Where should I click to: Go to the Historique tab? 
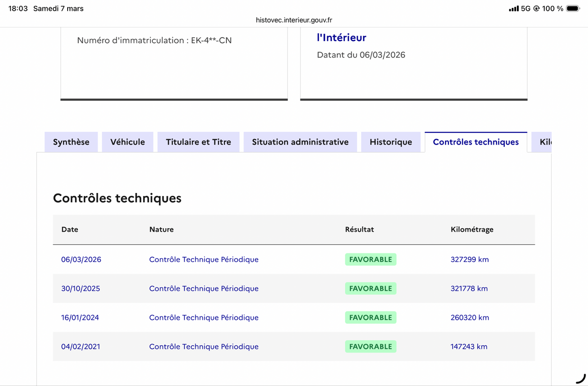[391, 142]
